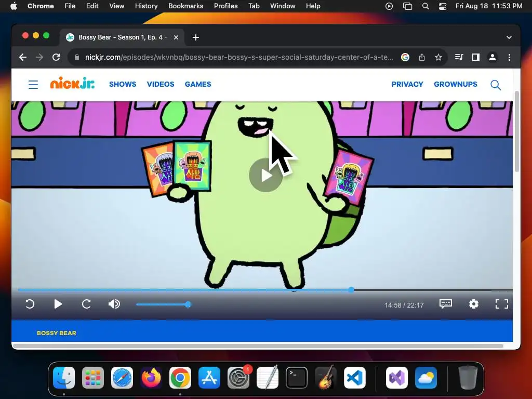
Task: Mute the video volume speaker icon
Action: (114, 304)
